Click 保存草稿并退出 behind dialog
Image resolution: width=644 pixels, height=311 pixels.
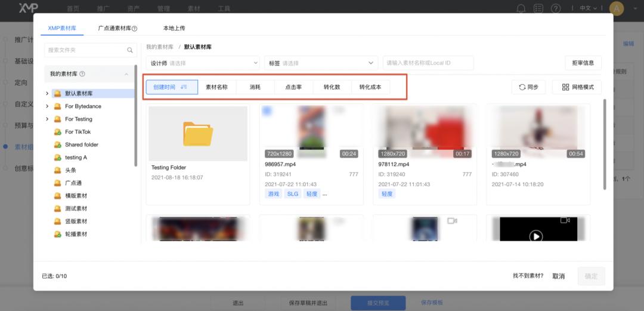[308, 303]
